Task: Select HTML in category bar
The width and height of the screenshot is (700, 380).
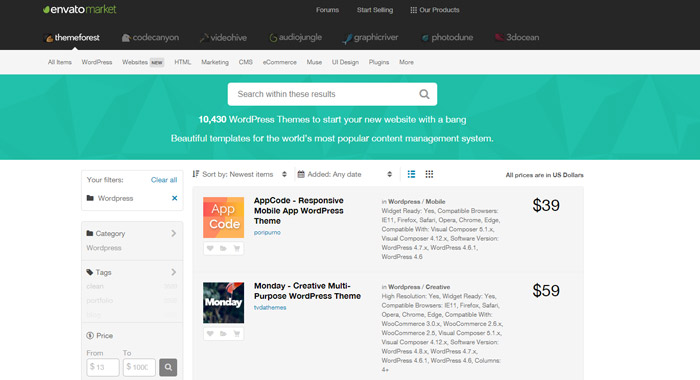Action: click(183, 62)
